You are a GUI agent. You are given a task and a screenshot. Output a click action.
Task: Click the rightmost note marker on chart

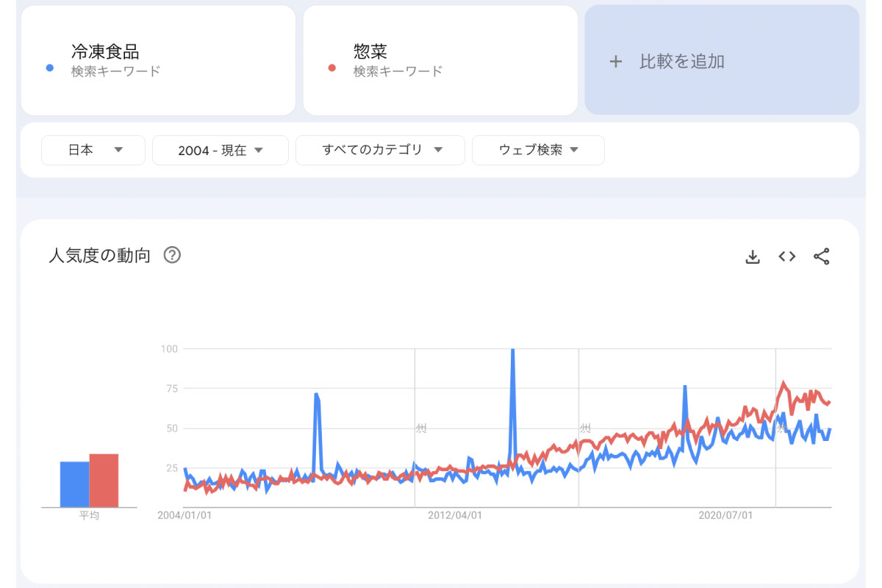click(781, 427)
